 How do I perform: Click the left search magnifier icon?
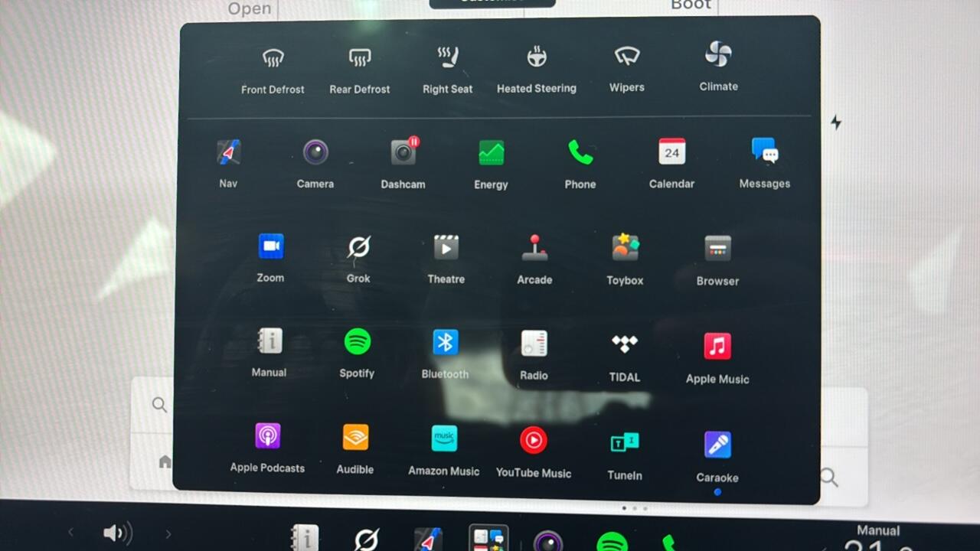pos(159,405)
